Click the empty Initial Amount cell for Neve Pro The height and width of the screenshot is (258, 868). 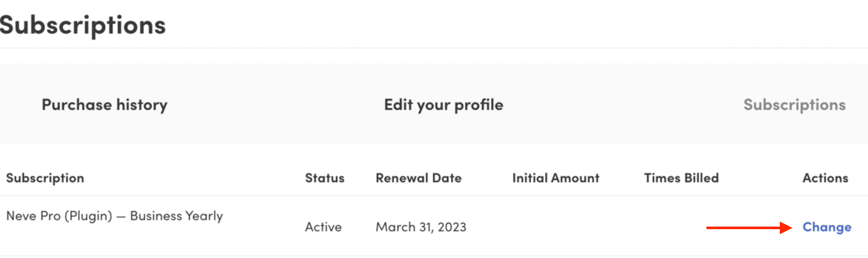[555, 227]
